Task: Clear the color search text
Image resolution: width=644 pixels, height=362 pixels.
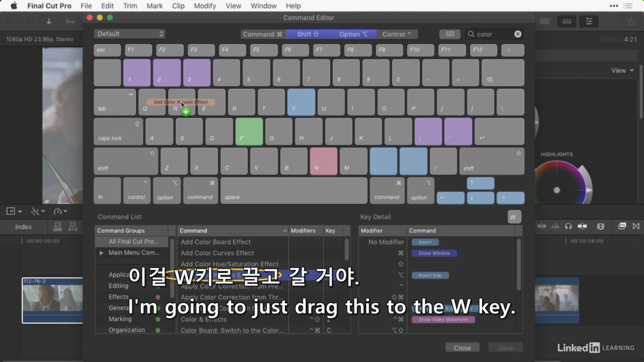Action: [518, 34]
